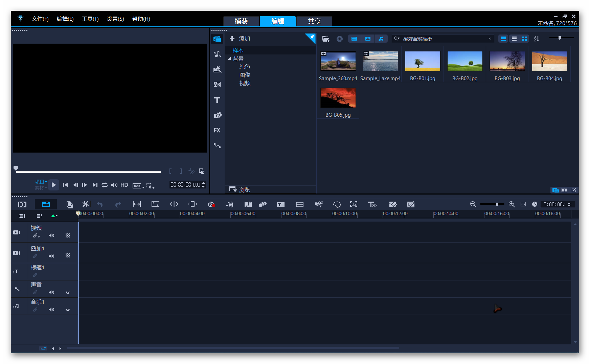Play the project preview
The image size is (590, 364).
pyautogui.click(x=53, y=185)
